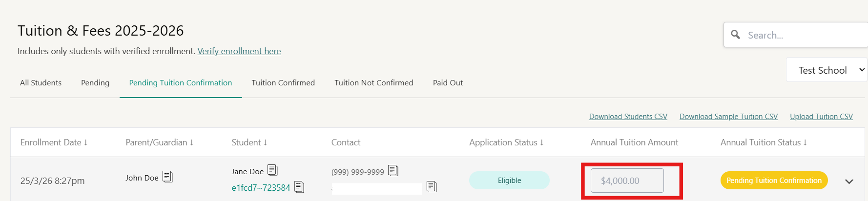Click Download Students CSV link
868x201 pixels.
(x=628, y=117)
